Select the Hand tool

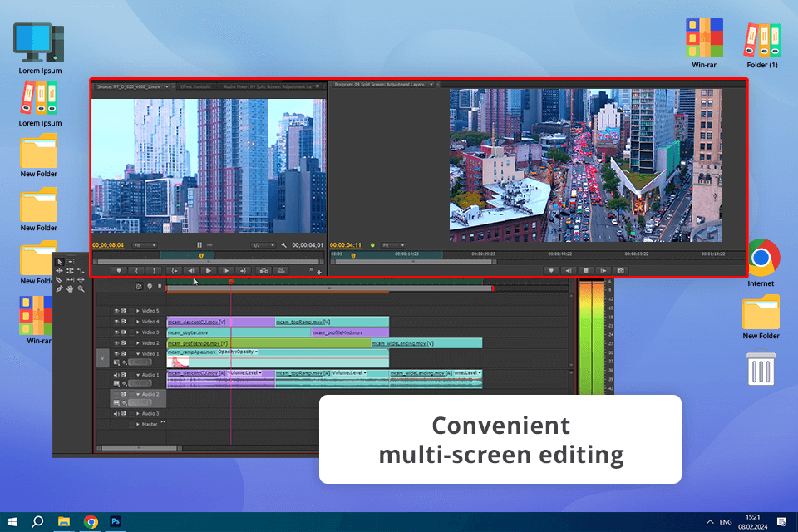tap(70, 289)
